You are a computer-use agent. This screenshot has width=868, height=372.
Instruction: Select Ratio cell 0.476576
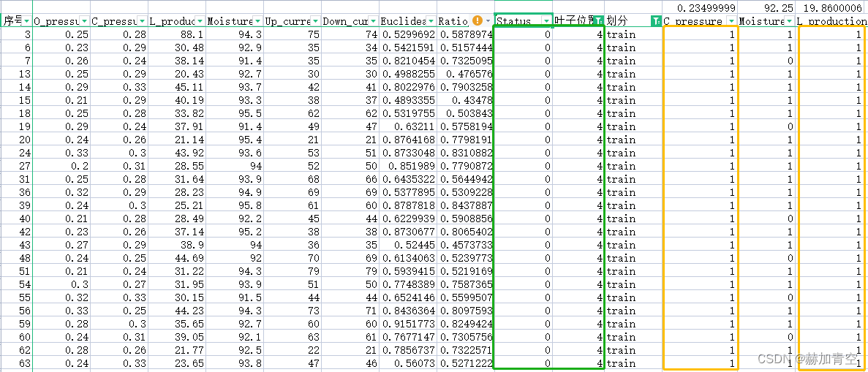coord(466,74)
